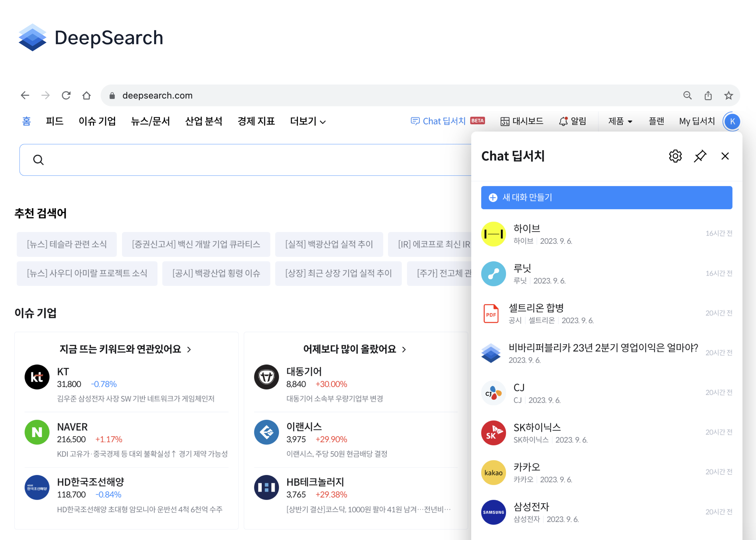756x540 pixels.
Task: Click the browser reload icon
Action: (66, 95)
